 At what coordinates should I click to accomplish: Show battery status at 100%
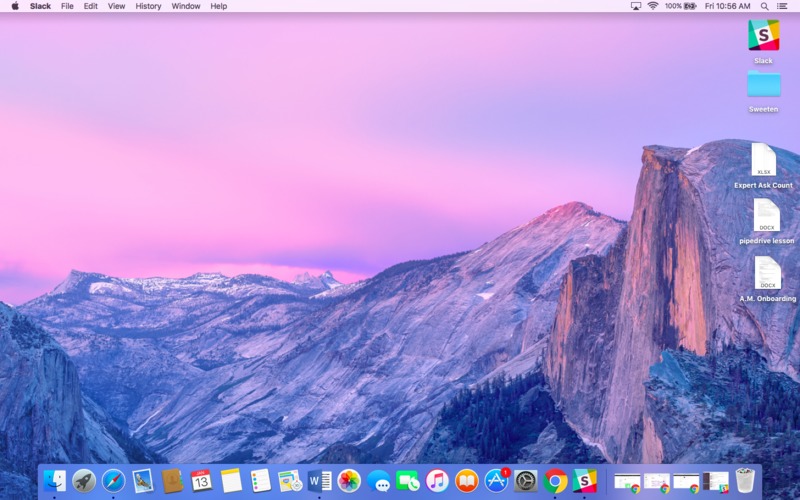click(x=681, y=6)
